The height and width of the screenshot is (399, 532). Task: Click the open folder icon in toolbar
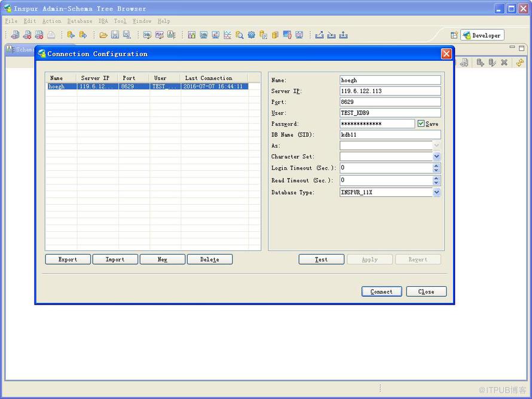[x=103, y=35]
